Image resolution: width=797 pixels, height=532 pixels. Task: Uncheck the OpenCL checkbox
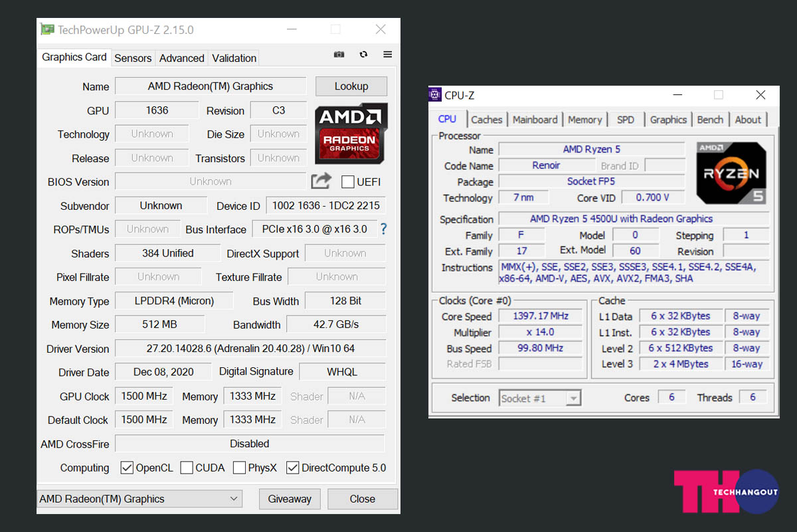tap(127, 468)
